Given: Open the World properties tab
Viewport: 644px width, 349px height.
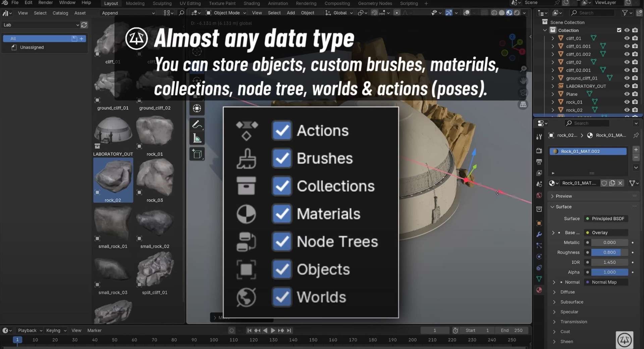Looking at the screenshot, I should click(539, 195).
